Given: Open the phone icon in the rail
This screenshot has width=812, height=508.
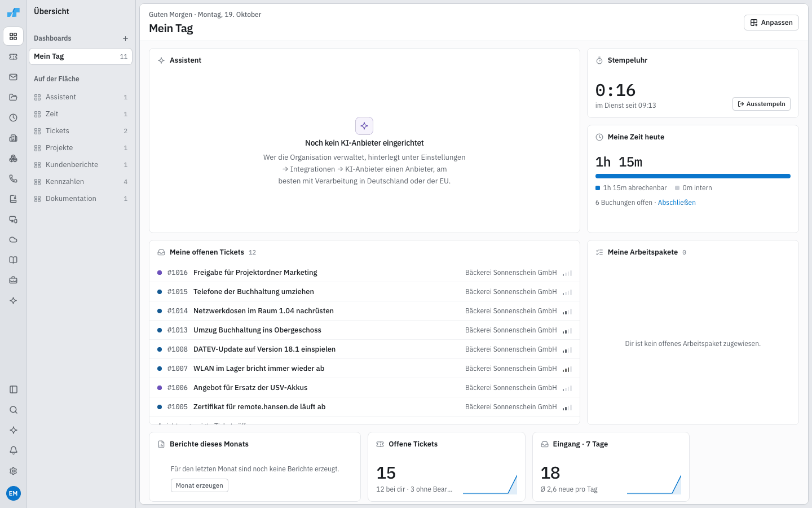Looking at the screenshot, I should (x=14, y=179).
